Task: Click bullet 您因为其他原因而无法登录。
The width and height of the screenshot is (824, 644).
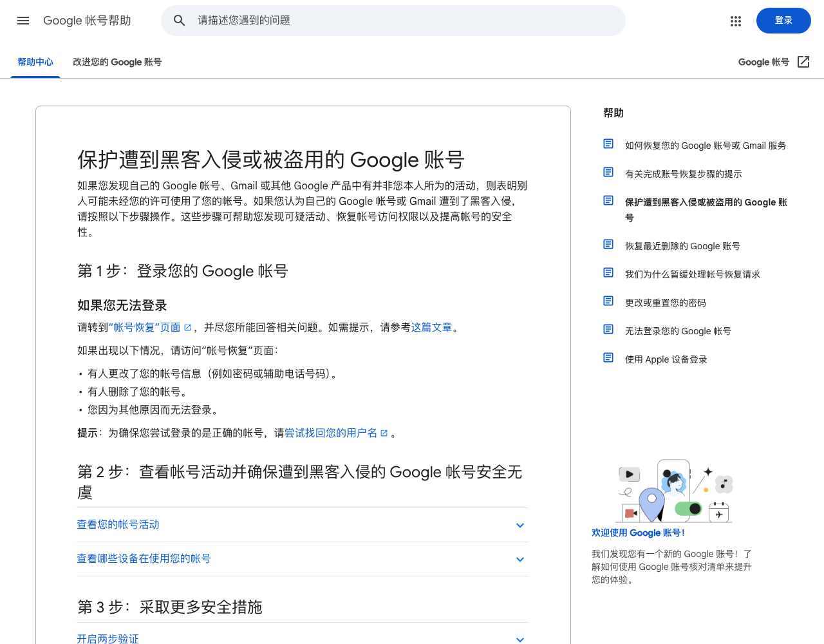Action: coord(154,410)
